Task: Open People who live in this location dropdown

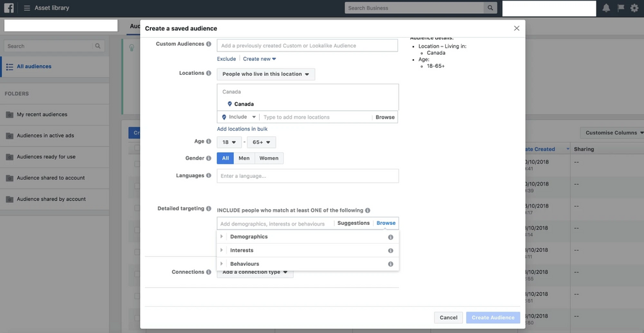Action: pyautogui.click(x=265, y=74)
